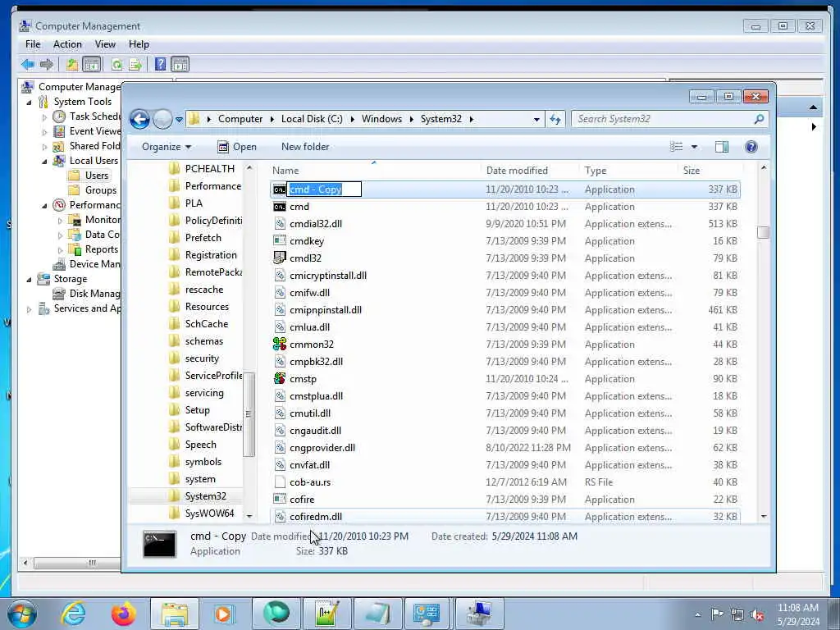Click the Change your view icon

tap(677, 147)
